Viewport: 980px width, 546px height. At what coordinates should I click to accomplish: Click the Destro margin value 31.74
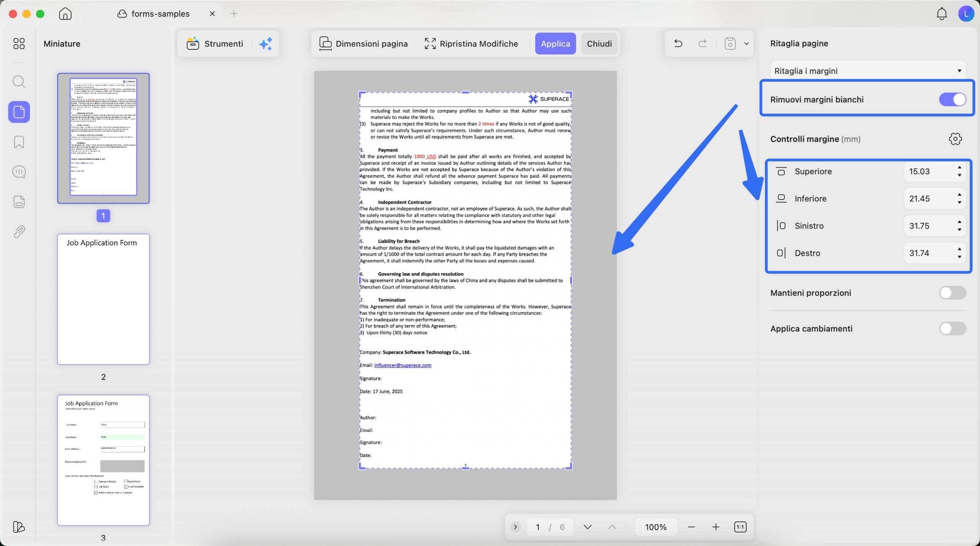pos(919,253)
